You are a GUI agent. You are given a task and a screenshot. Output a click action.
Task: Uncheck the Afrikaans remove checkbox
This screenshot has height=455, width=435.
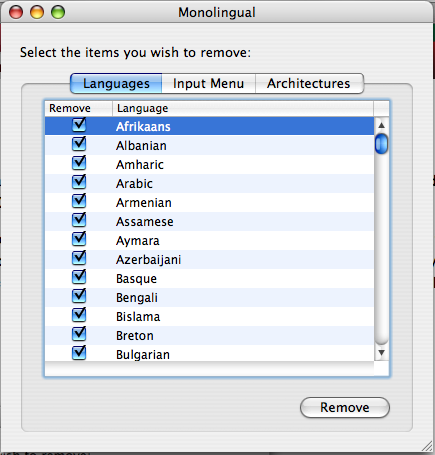point(79,126)
